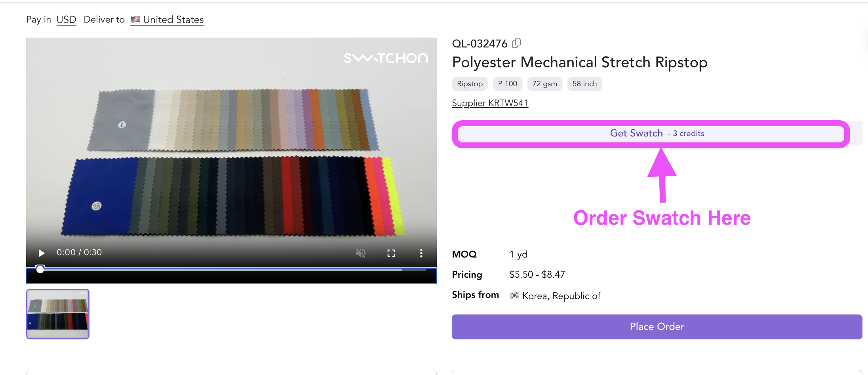Image resolution: width=868 pixels, height=375 pixels.
Task: Change the USD payment currency
Action: 67,20
